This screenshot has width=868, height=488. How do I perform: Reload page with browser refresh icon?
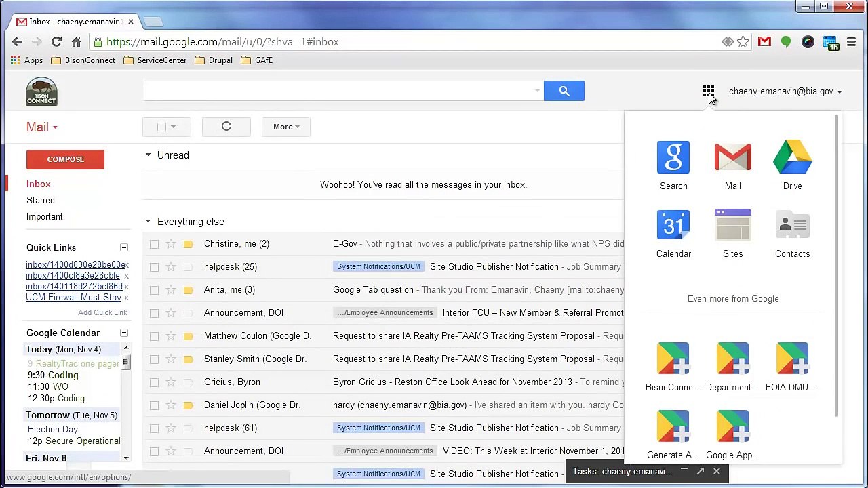(x=56, y=42)
